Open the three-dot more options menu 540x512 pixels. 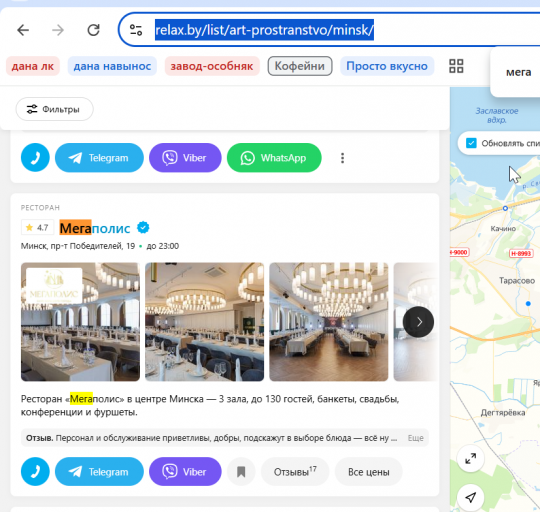pyautogui.click(x=342, y=158)
